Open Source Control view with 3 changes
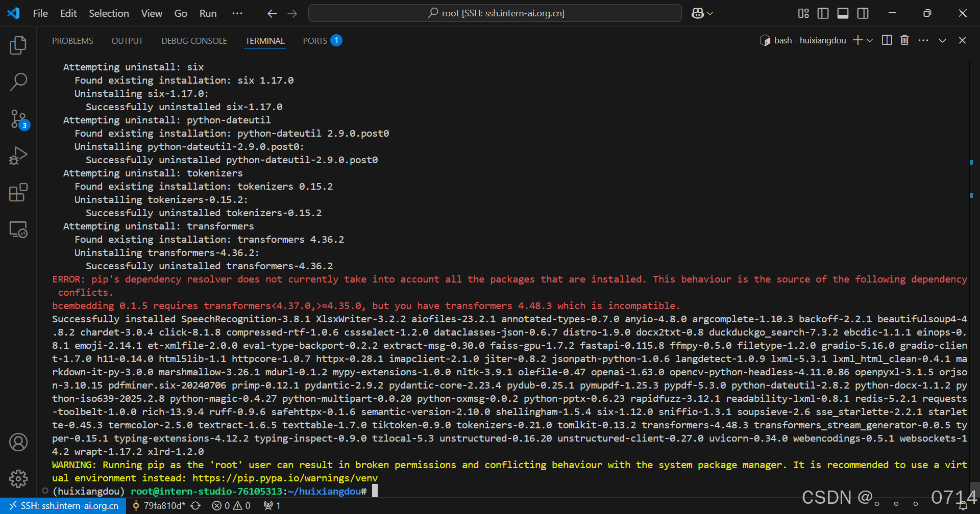The height and width of the screenshot is (514, 980). pos(18,119)
